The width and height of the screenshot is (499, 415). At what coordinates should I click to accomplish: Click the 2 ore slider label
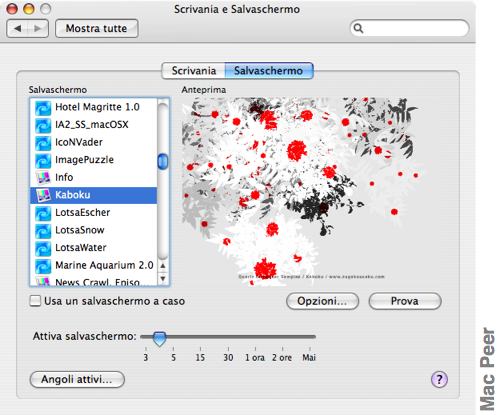(x=282, y=358)
